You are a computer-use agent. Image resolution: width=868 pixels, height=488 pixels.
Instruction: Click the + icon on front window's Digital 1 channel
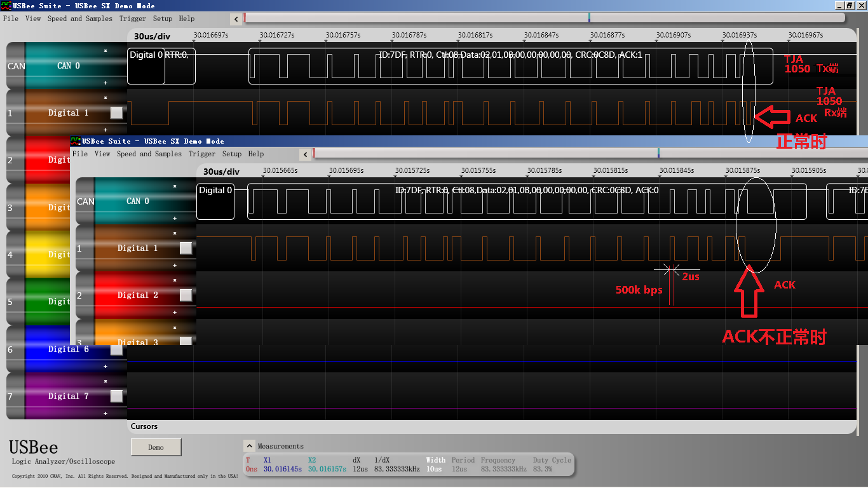(175, 265)
